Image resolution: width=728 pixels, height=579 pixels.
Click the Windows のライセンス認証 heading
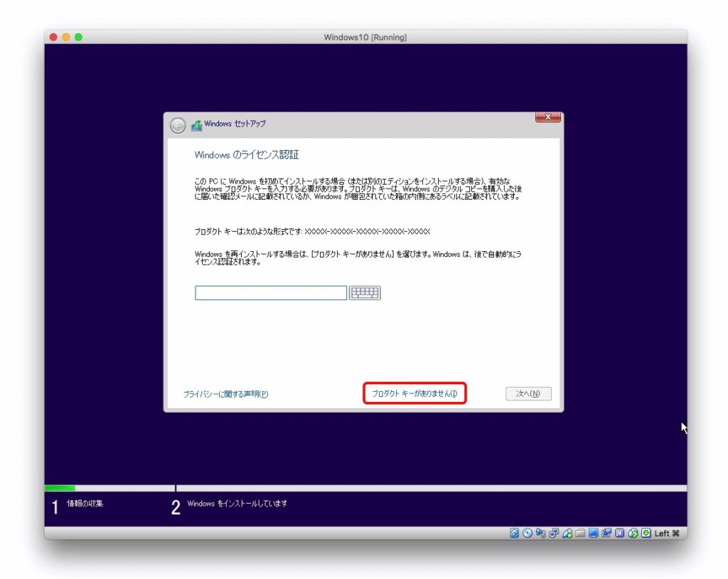pyautogui.click(x=247, y=155)
